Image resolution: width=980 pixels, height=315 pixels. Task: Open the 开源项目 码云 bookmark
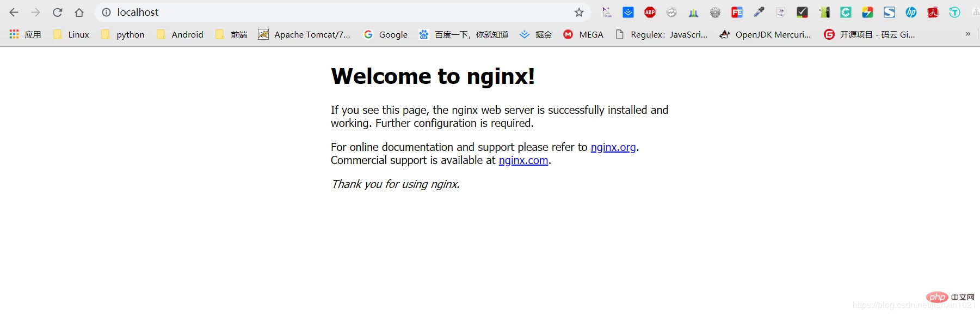(x=870, y=34)
